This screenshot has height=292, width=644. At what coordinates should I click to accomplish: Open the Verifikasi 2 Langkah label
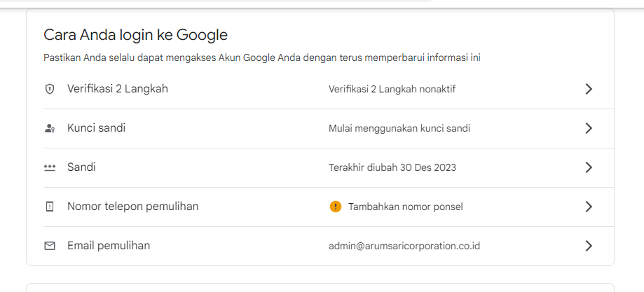coord(117,89)
